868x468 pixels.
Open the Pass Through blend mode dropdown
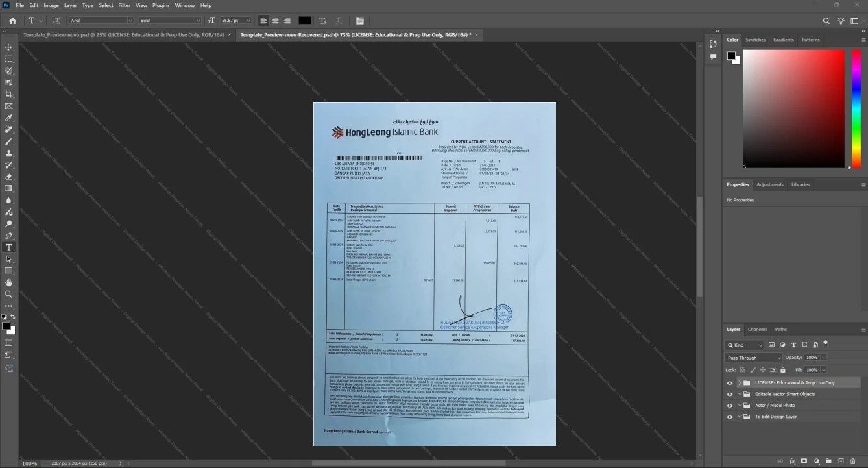coord(753,358)
